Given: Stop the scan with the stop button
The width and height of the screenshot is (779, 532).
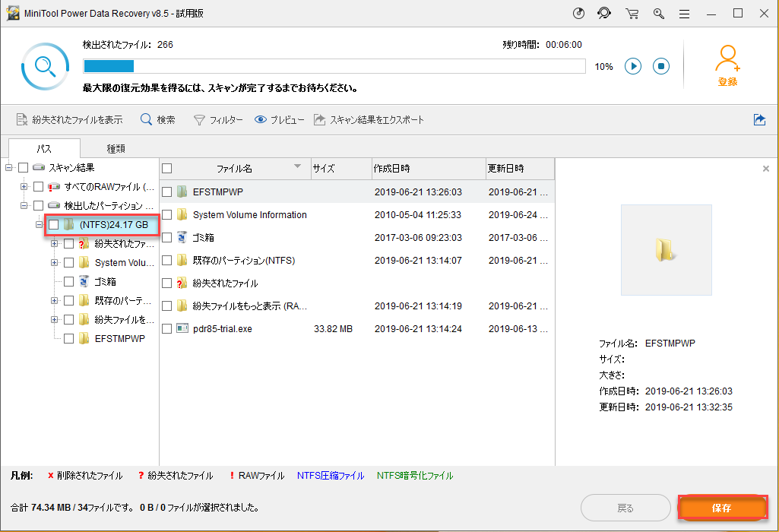Looking at the screenshot, I should [661, 66].
